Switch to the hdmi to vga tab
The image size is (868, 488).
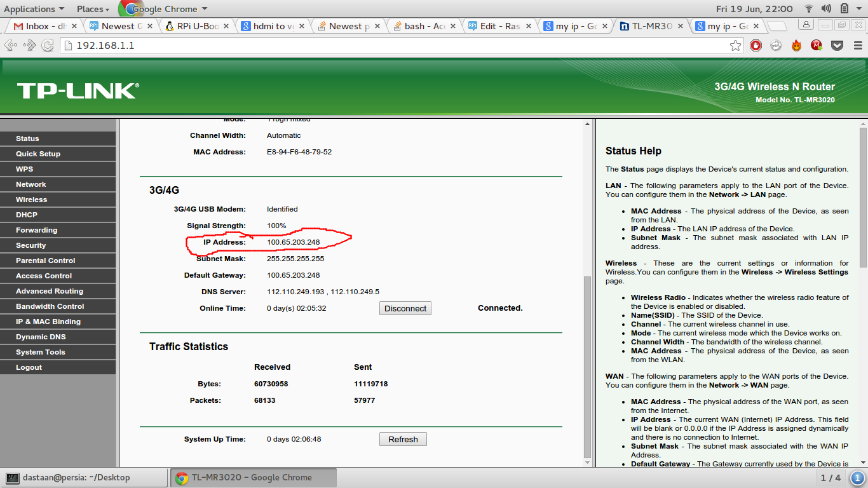click(271, 26)
